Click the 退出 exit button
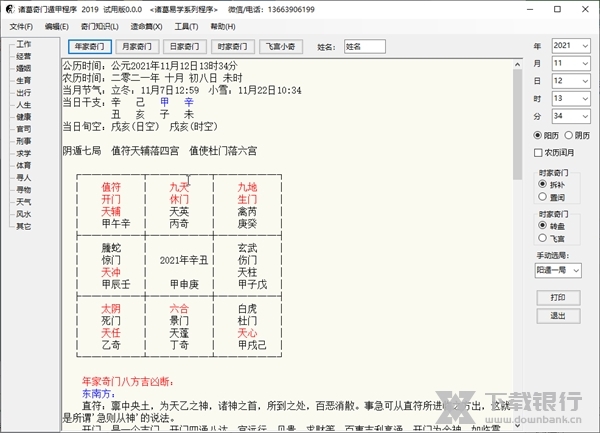The height and width of the screenshot is (433, 600). (x=558, y=316)
